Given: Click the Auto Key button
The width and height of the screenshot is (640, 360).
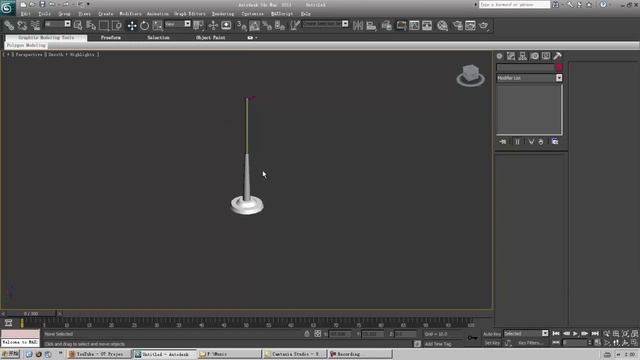Looking at the screenshot, I should coord(492,334).
